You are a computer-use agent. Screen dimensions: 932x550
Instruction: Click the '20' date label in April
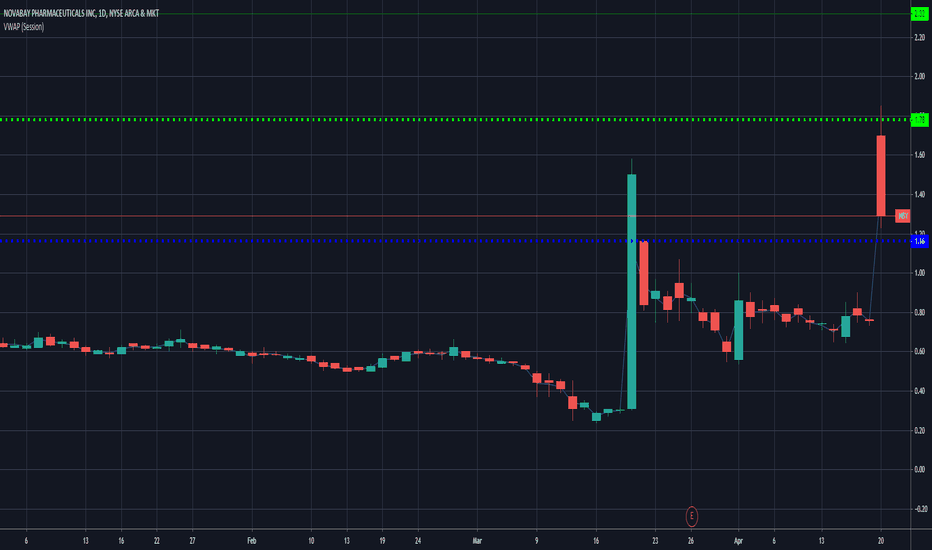[x=881, y=540]
